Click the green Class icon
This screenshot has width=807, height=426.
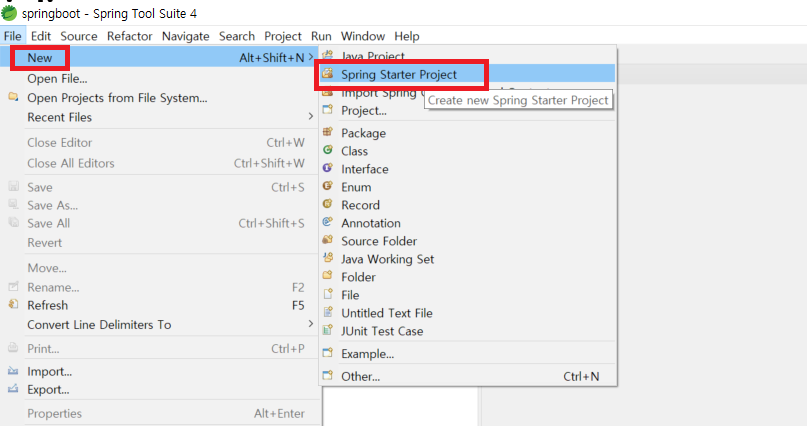[x=327, y=150]
